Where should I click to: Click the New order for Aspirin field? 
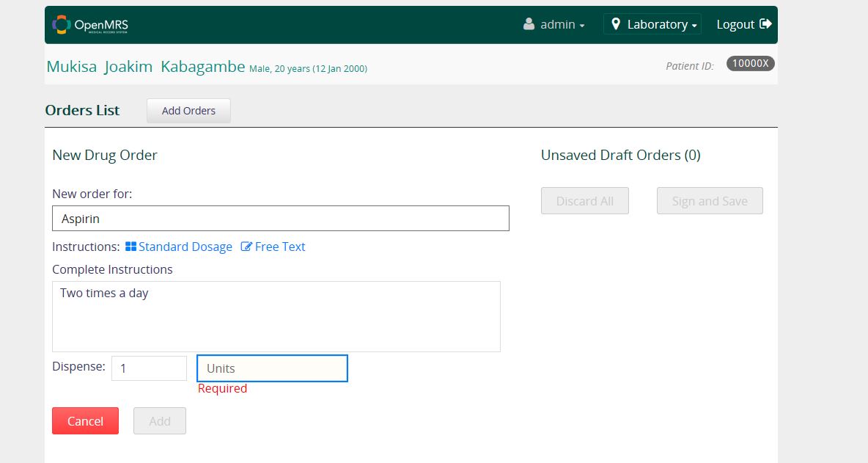[281, 219]
